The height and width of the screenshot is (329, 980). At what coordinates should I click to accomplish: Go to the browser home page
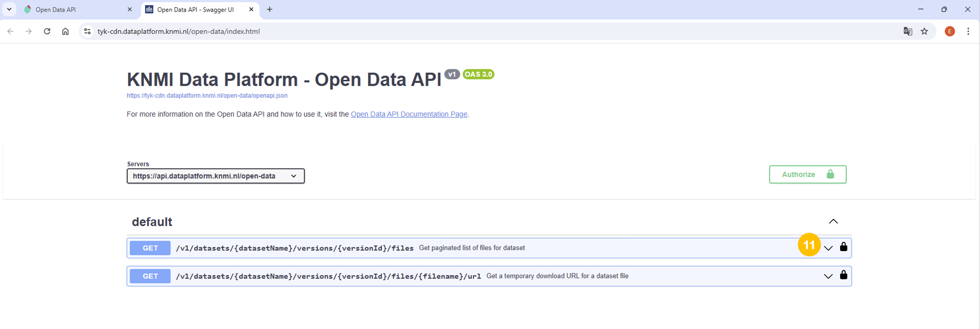65,31
